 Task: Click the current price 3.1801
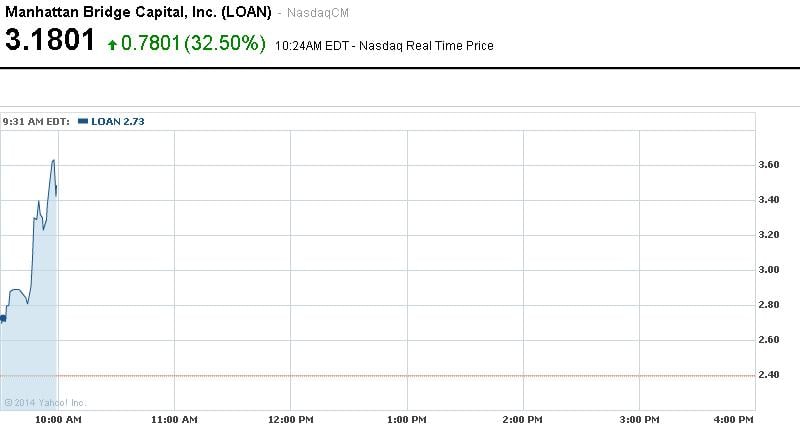50,42
